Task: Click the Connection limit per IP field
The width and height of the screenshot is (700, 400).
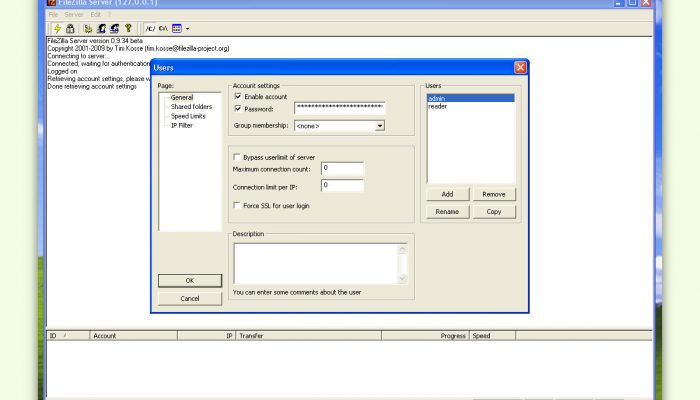Action: point(342,186)
